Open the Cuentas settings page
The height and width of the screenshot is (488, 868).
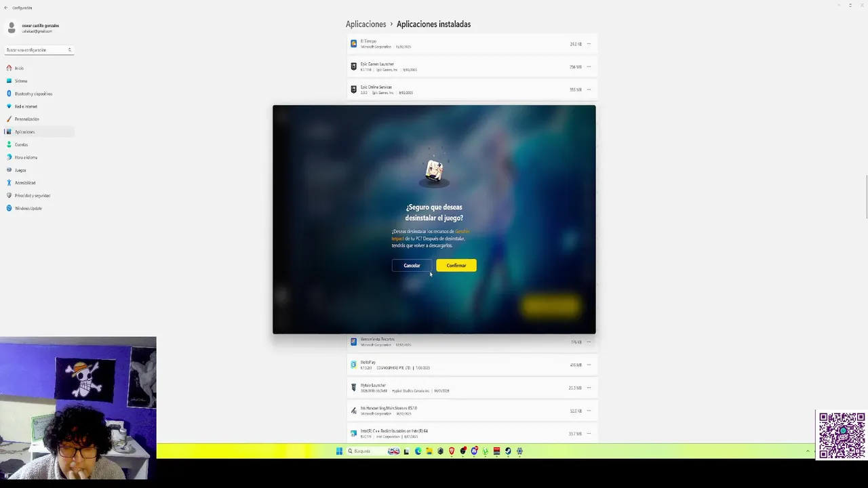(39, 144)
